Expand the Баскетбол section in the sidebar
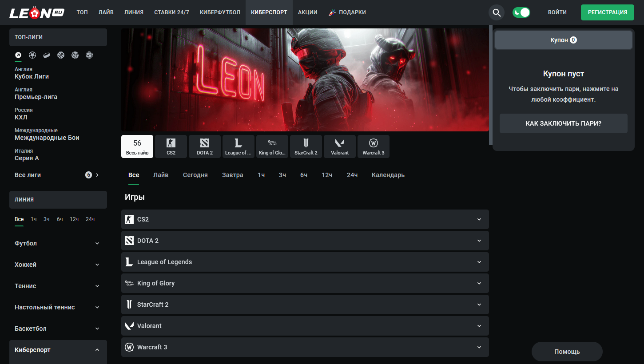Image resolution: width=644 pixels, height=364 pixels. (58, 328)
